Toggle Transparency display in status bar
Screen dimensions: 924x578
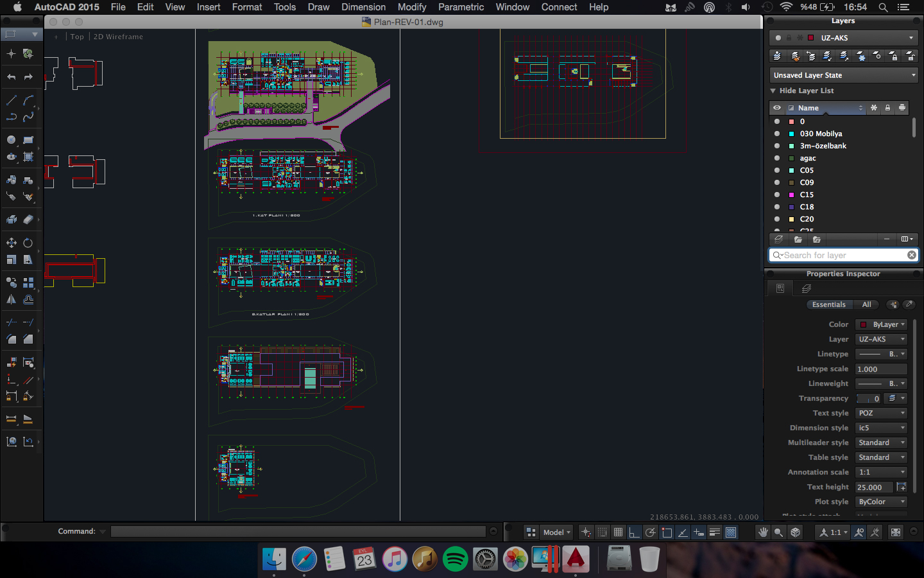tap(731, 532)
